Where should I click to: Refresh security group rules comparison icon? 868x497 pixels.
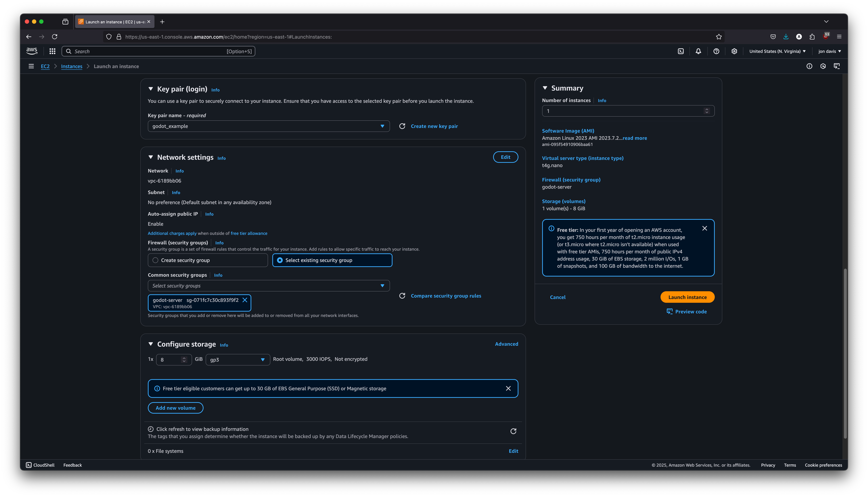pos(402,296)
